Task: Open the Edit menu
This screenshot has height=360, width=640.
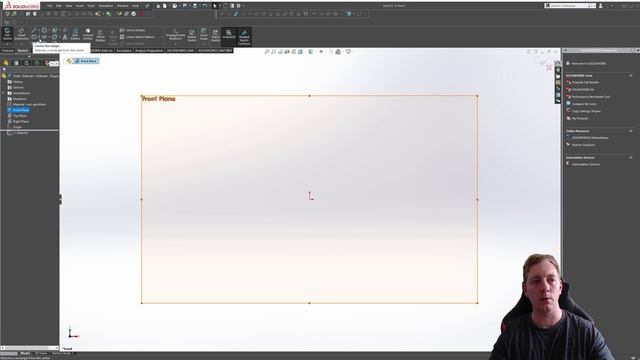Action: pyautogui.click(x=59, y=6)
